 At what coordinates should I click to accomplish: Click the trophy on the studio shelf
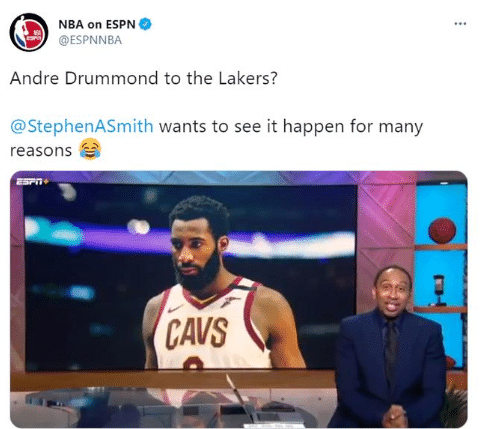439,290
